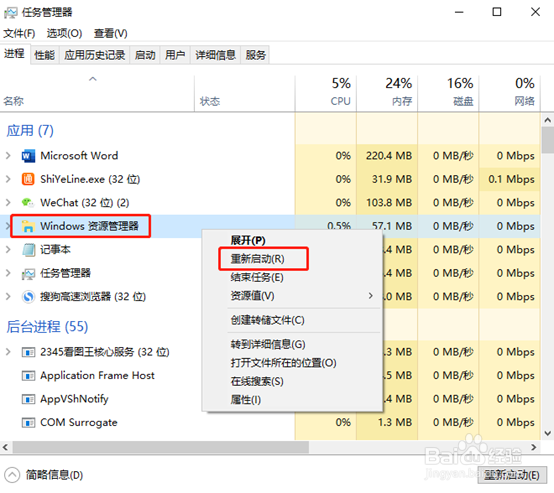
Task: Select the 进程 tab
Action: coord(14,54)
